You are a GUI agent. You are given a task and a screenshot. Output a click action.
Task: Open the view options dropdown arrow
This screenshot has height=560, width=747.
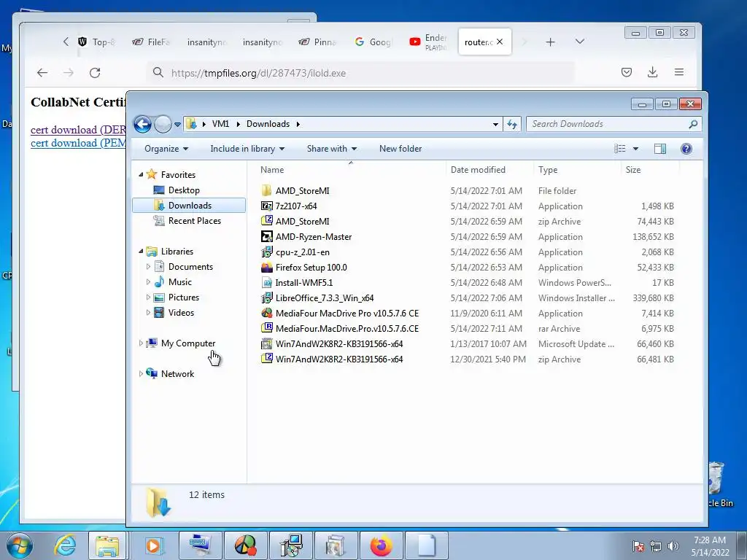pos(635,149)
